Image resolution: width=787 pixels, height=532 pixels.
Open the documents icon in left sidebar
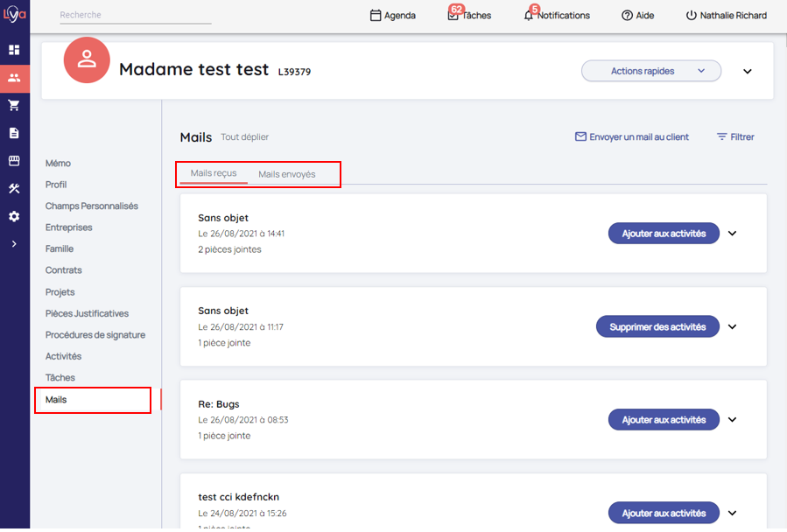click(14, 133)
